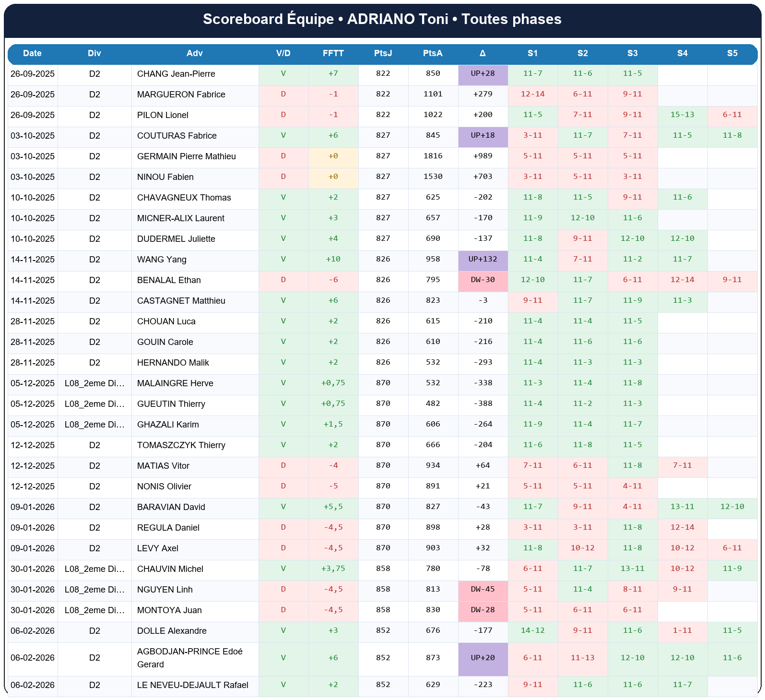Screen dimensions: 765x700
Task: Select opponent AGBODJAN-PRINCE Edoé Gerard
Action: point(190,658)
